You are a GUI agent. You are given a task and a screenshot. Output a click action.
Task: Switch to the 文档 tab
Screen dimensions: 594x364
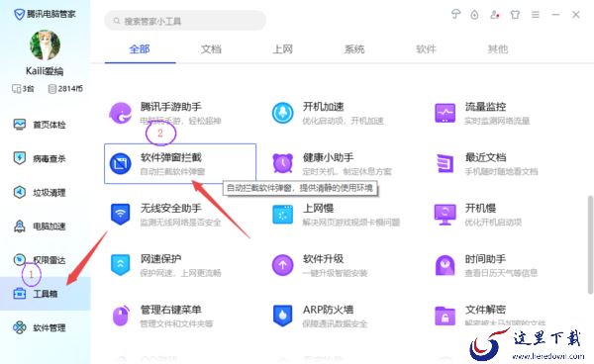click(211, 48)
